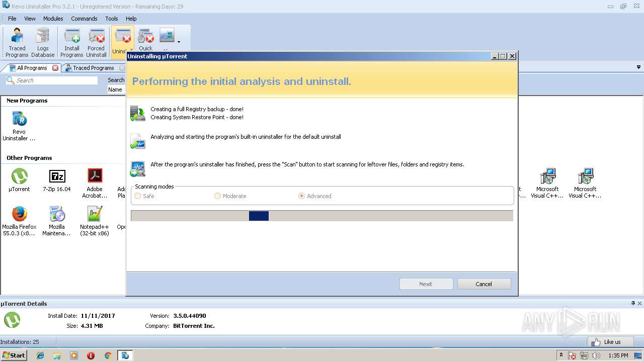Open the Tools menu

(x=112, y=19)
